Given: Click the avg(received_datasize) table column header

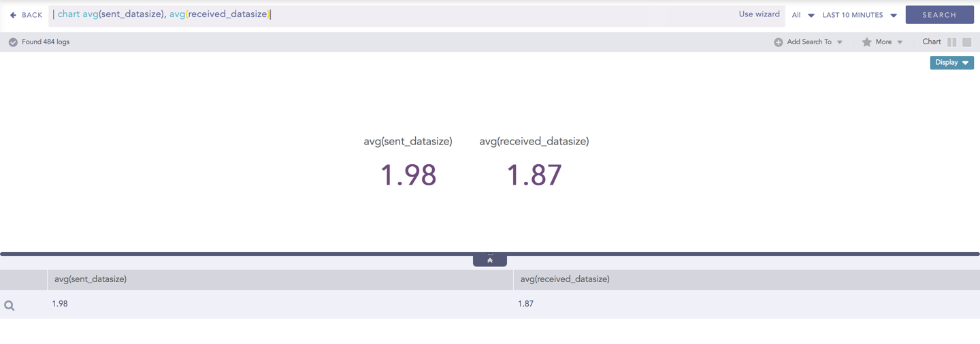Looking at the screenshot, I should [564, 279].
